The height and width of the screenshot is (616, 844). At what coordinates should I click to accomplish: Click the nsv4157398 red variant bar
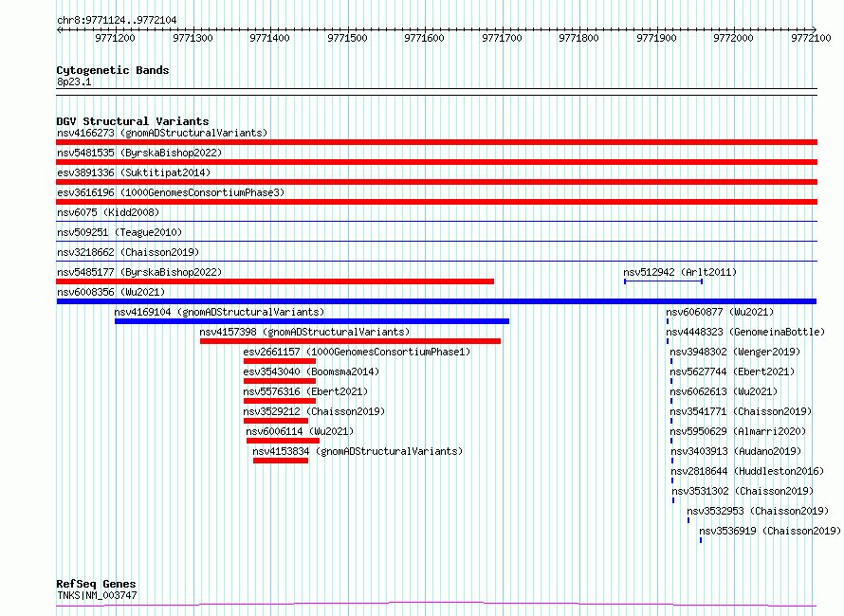click(x=351, y=341)
